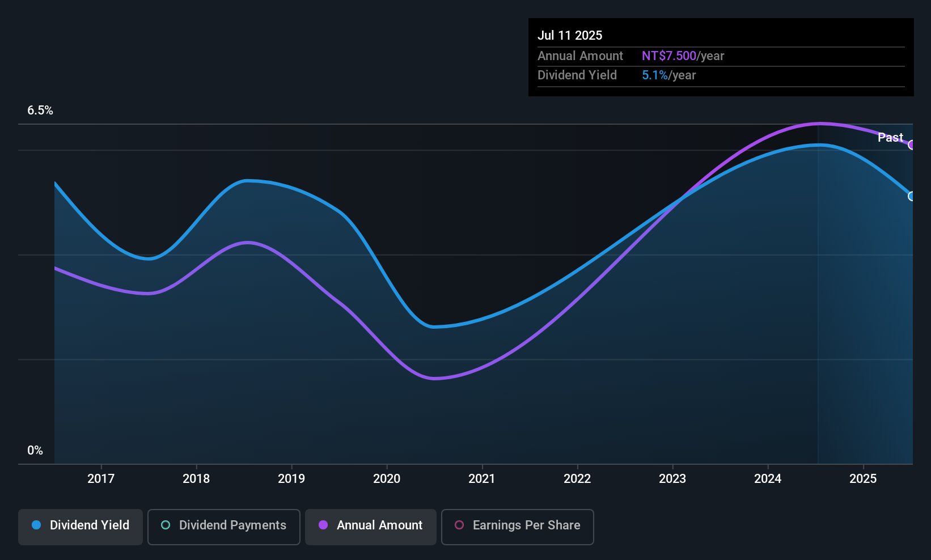Toggle the Dividend Payments series

point(224,527)
